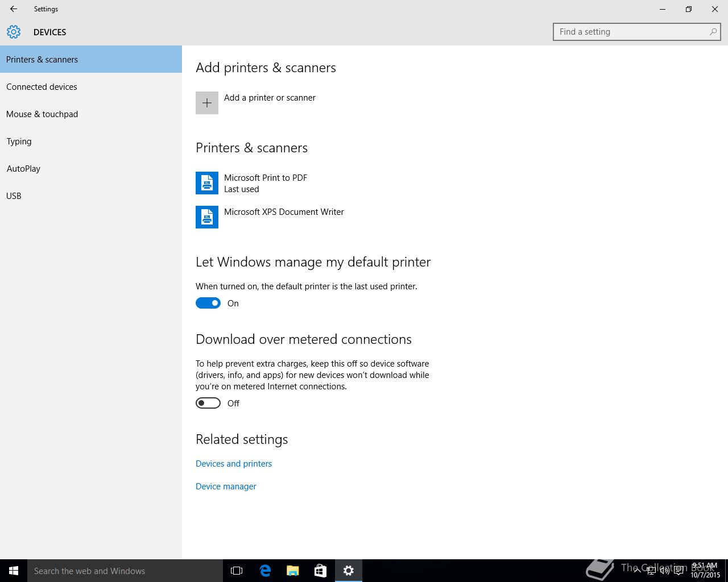The height and width of the screenshot is (582, 728).
Task: Launch Microsoft Edge from taskbar
Action: [x=265, y=571]
